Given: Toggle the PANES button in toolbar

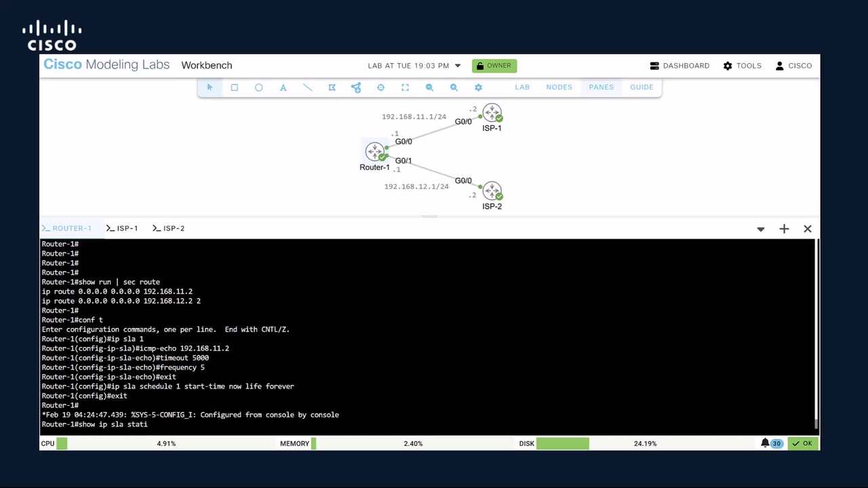Looking at the screenshot, I should (601, 87).
